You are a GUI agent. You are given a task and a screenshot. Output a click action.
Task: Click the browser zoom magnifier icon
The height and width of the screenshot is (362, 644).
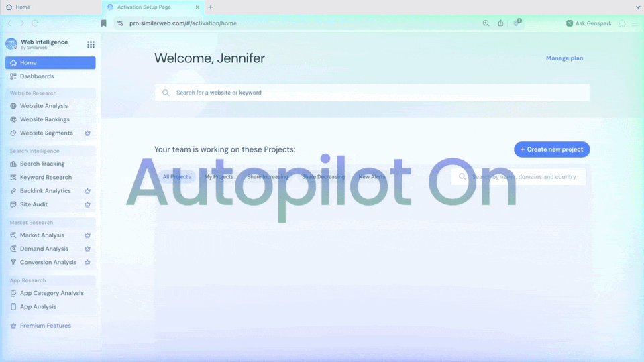point(486,23)
